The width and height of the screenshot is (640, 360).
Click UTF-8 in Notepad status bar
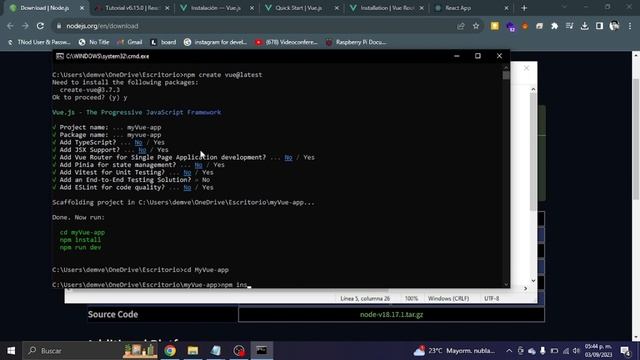click(x=491, y=299)
